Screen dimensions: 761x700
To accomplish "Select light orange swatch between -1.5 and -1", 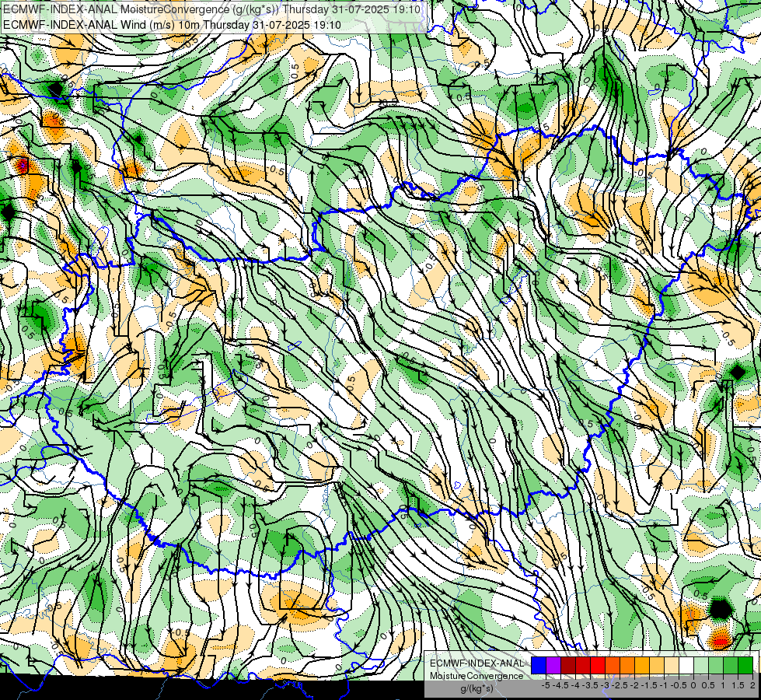I will click(x=657, y=665).
